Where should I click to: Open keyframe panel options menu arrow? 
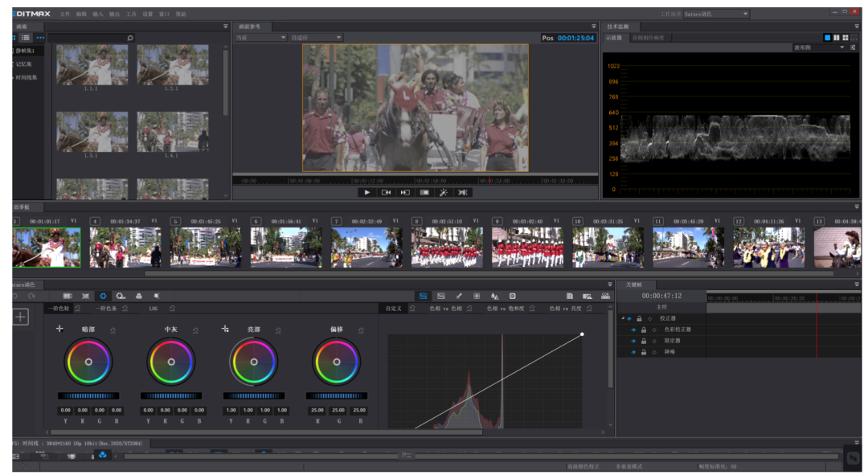857,284
